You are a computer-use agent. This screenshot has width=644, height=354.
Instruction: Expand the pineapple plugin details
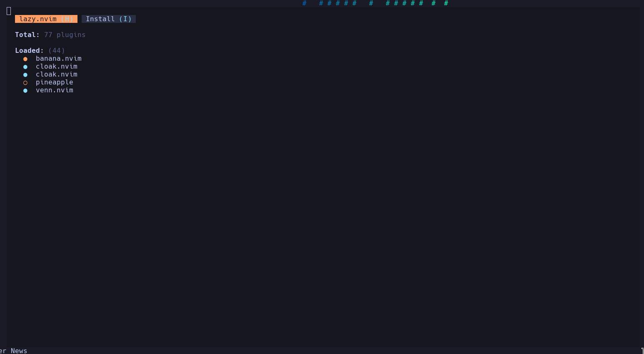55,82
